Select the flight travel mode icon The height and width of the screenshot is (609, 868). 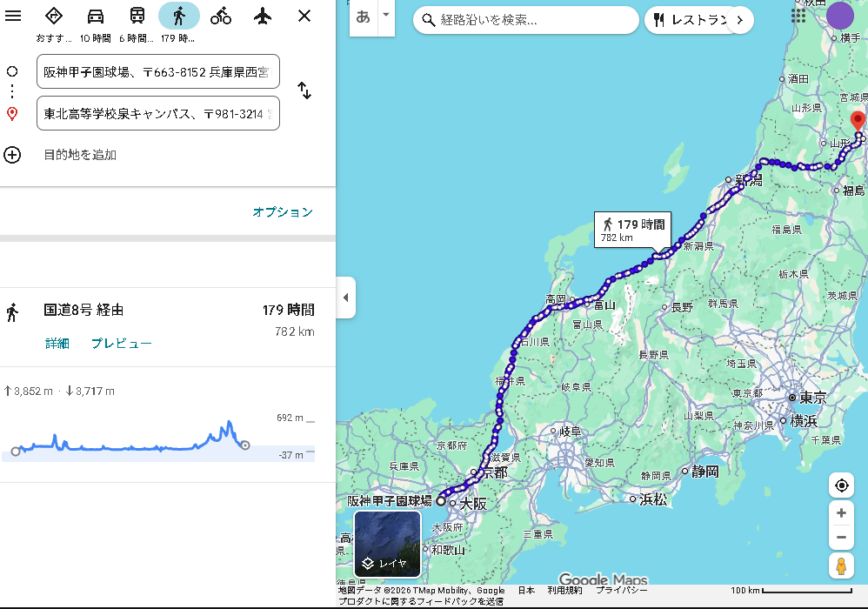(263, 16)
